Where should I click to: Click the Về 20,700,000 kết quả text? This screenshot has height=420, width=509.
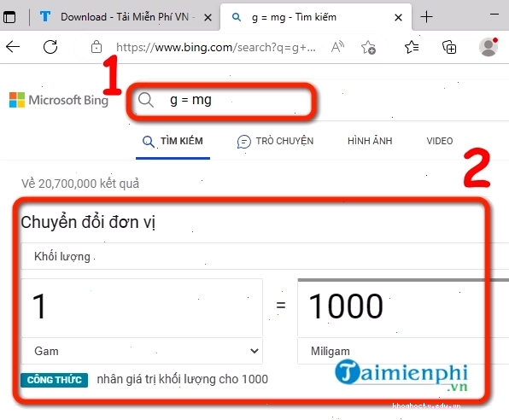pos(80,184)
